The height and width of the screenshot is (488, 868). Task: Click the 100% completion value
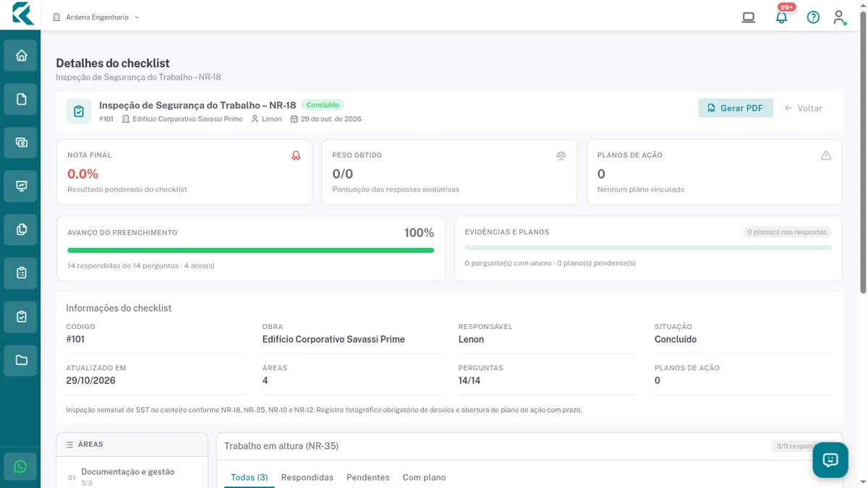click(420, 233)
